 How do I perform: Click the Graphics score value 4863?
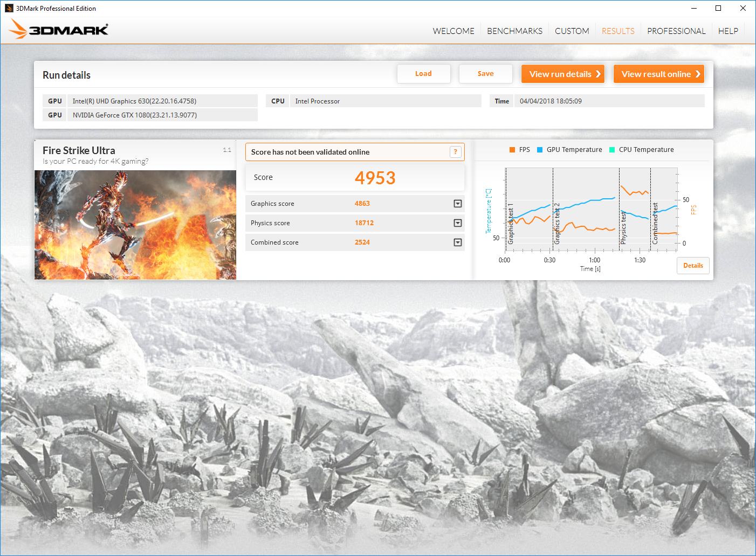tap(362, 204)
